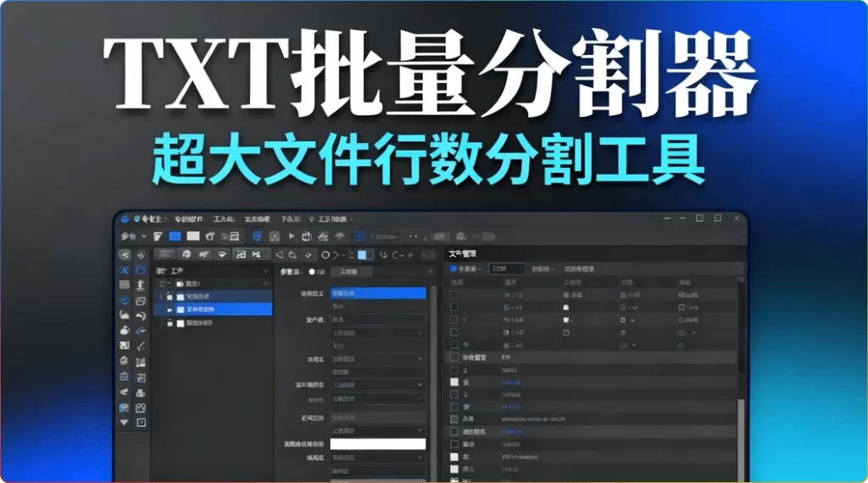The height and width of the screenshot is (483, 868).
Task: Open the dropdown directly below the white field
Action: click(378, 458)
